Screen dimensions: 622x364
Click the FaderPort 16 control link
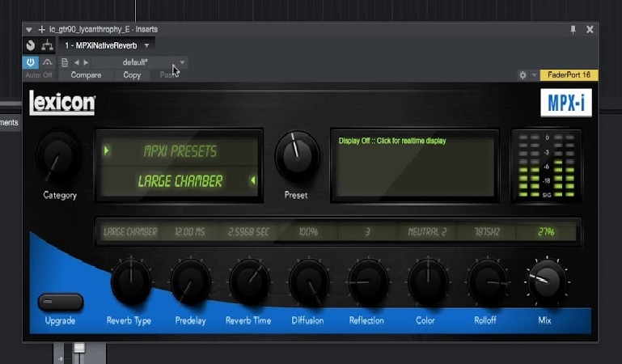pyautogui.click(x=569, y=75)
